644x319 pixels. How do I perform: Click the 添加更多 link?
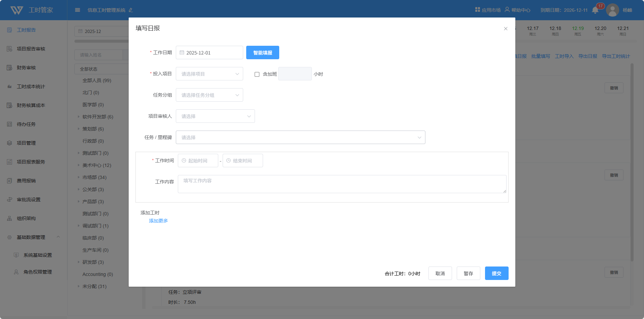(x=158, y=221)
